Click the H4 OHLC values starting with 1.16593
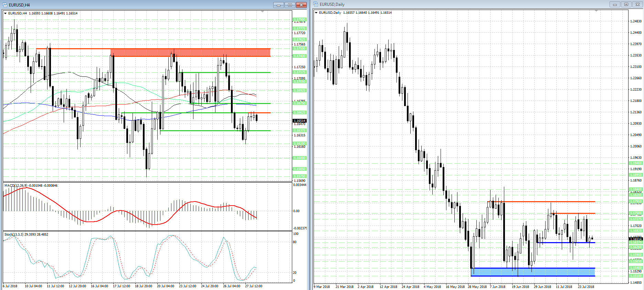The width and height of the screenshot is (644, 290). pos(53,13)
